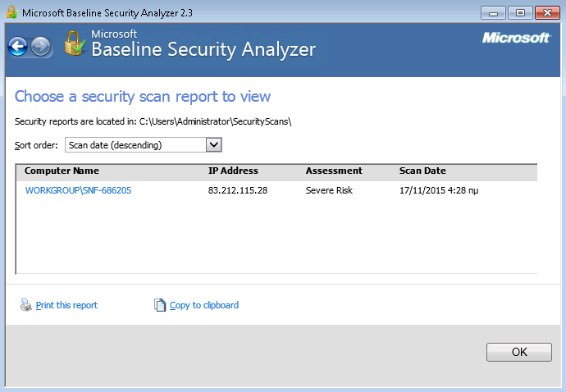The height and width of the screenshot is (392, 566).
Task: Select the Severe Risk assessment cell
Action: point(329,190)
